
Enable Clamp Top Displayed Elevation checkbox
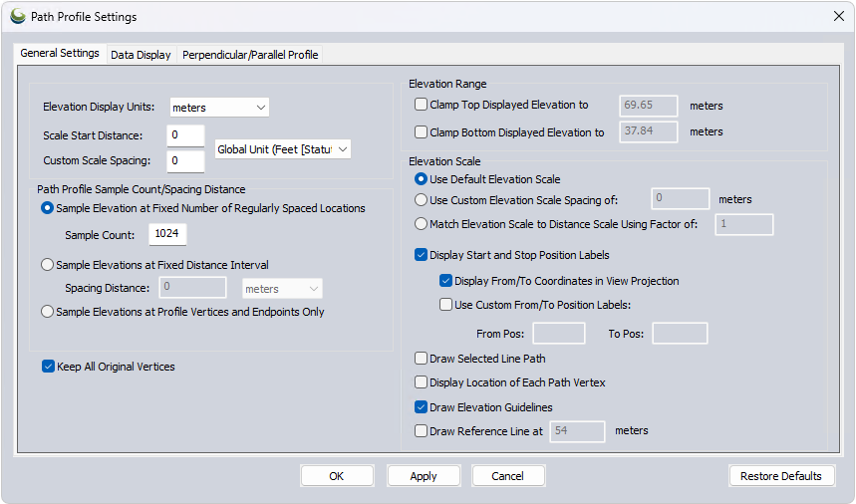(x=421, y=105)
